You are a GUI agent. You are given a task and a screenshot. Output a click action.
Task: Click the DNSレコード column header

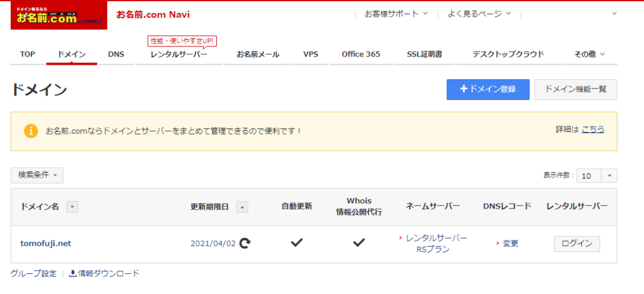click(x=508, y=206)
